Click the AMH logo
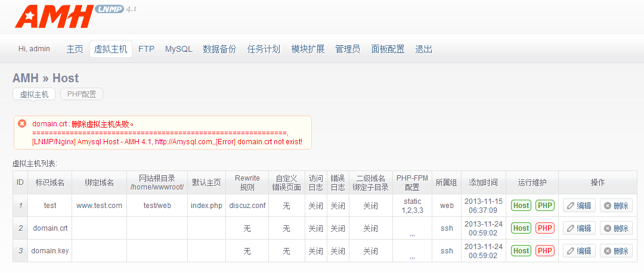This screenshot has width=644, height=273. 54,17
